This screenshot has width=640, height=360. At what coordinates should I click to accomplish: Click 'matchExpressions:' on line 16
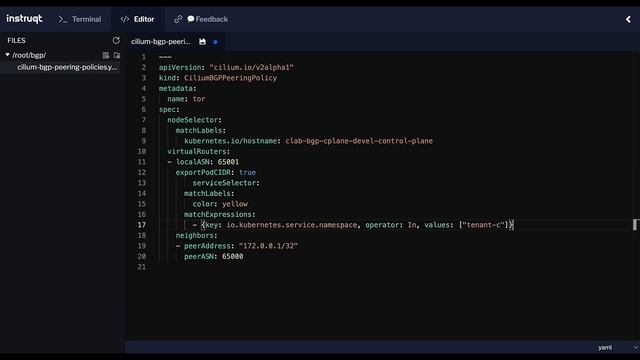(220, 214)
